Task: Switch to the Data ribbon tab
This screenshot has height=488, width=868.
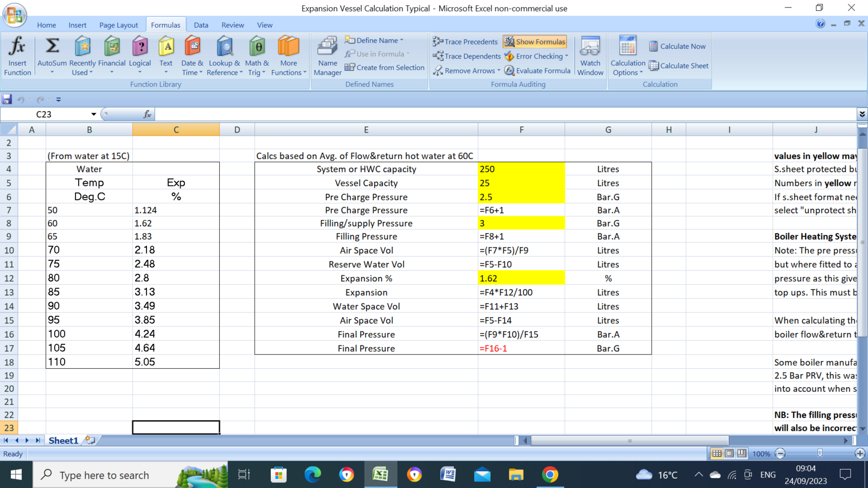Action: coord(201,25)
